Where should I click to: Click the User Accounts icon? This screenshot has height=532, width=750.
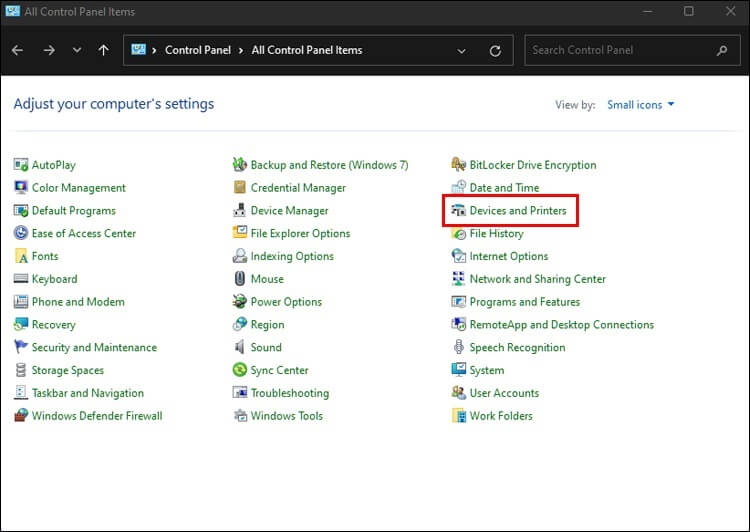tap(459, 393)
